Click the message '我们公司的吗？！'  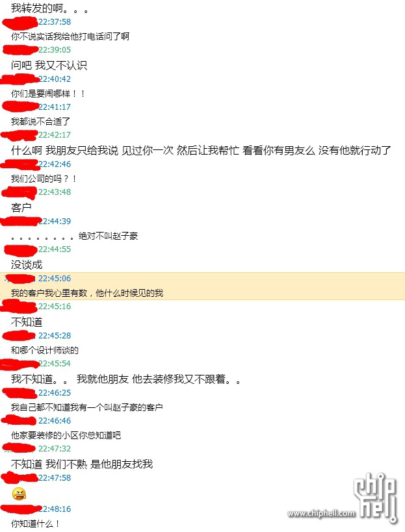point(44,179)
